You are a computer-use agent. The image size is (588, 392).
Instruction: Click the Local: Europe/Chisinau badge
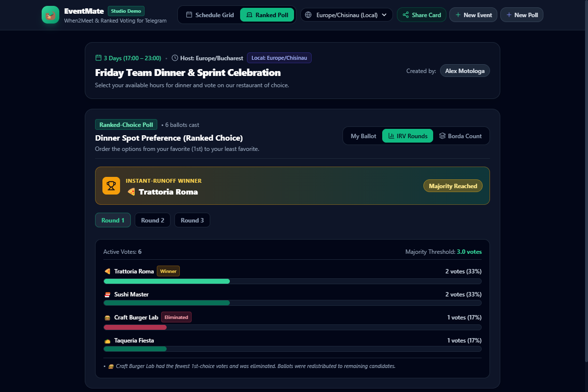(279, 58)
